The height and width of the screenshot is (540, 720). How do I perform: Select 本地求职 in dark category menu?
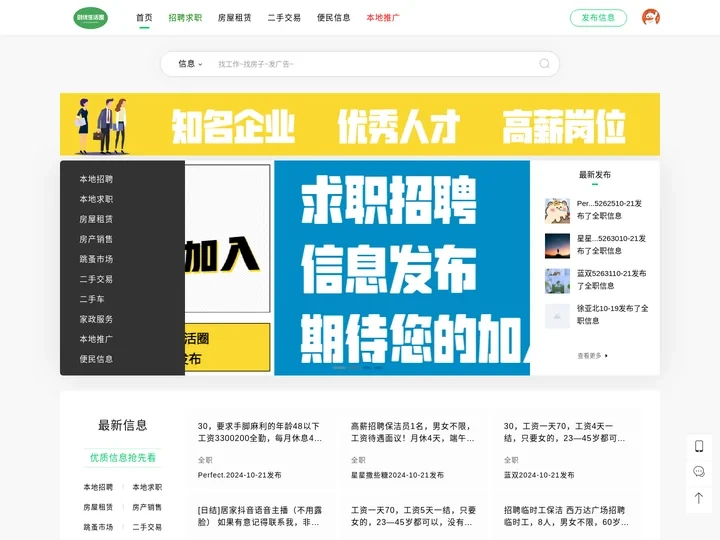(96, 199)
